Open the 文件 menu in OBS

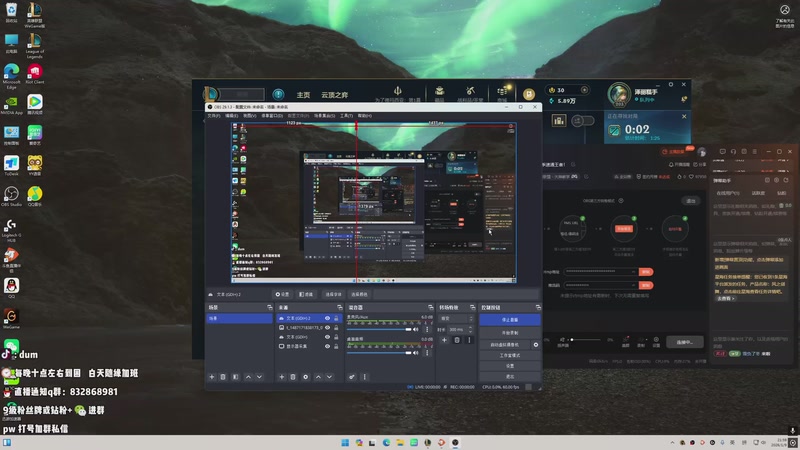point(213,115)
